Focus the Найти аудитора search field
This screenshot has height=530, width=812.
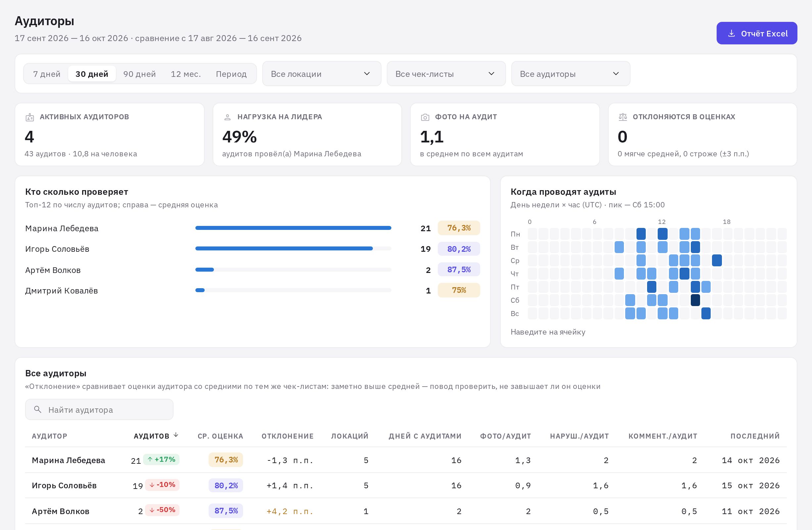coord(99,409)
